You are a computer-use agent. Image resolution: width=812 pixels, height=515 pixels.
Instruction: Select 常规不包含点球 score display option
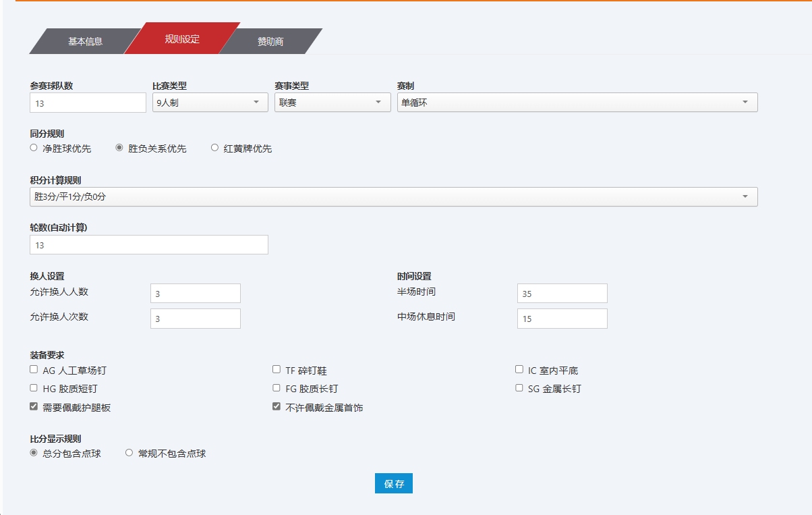point(129,454)
